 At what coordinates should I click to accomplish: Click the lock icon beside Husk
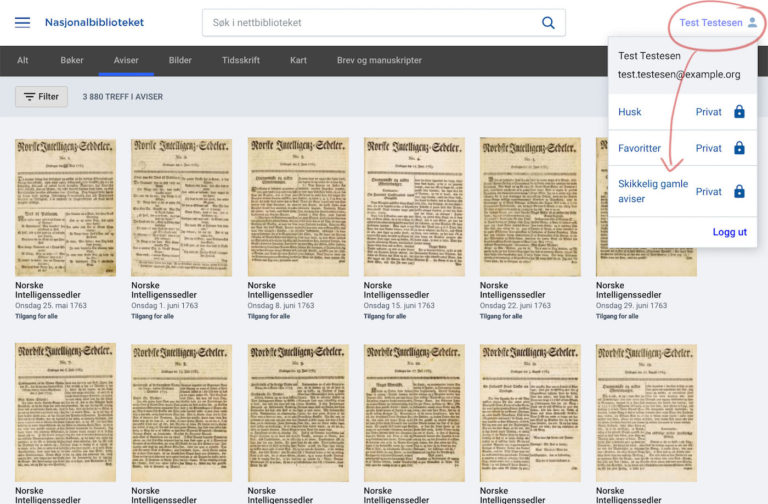[739, 112]
